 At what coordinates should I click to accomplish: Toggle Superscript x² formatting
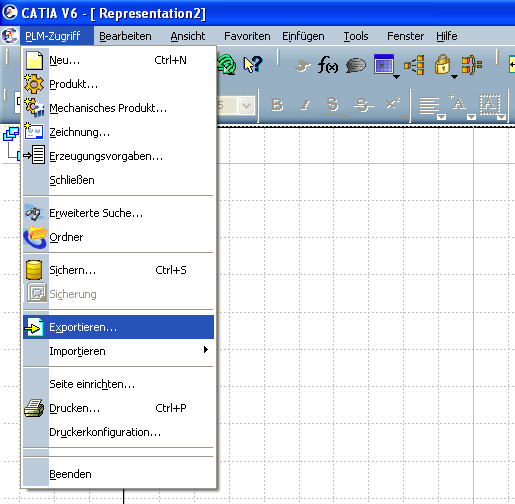(393, 103)
